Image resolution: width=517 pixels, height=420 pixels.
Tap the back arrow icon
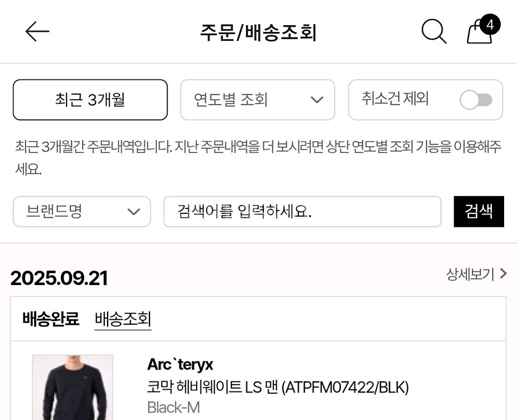[38, 32]
